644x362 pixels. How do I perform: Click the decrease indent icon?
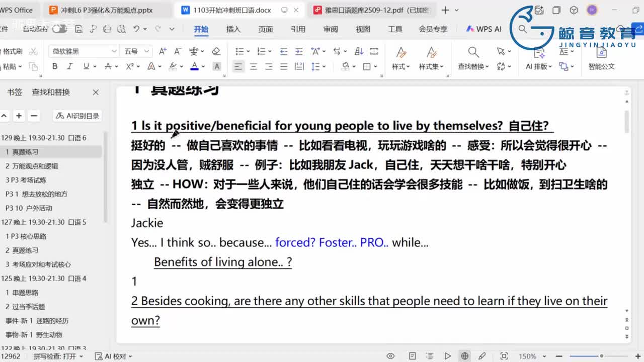(284, 51)
